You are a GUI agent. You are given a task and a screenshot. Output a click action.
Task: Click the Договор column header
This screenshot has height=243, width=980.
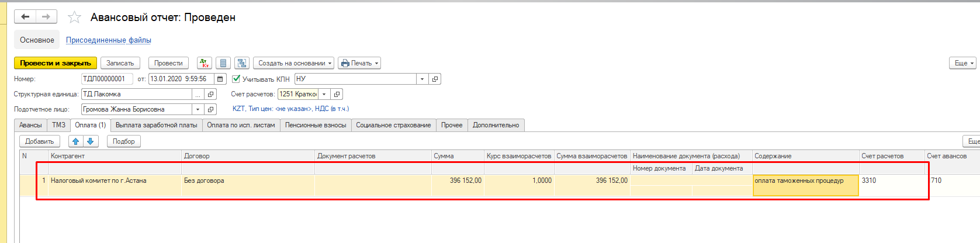(x=248, y=156)
